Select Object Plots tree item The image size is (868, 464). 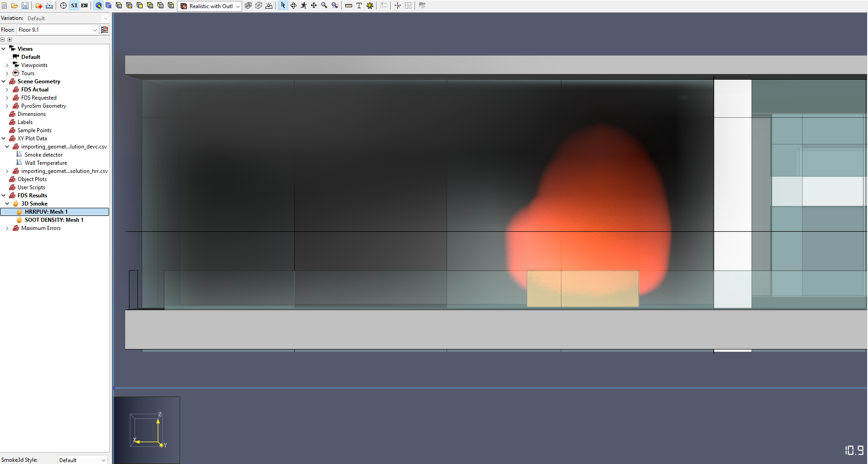(32, 179)
